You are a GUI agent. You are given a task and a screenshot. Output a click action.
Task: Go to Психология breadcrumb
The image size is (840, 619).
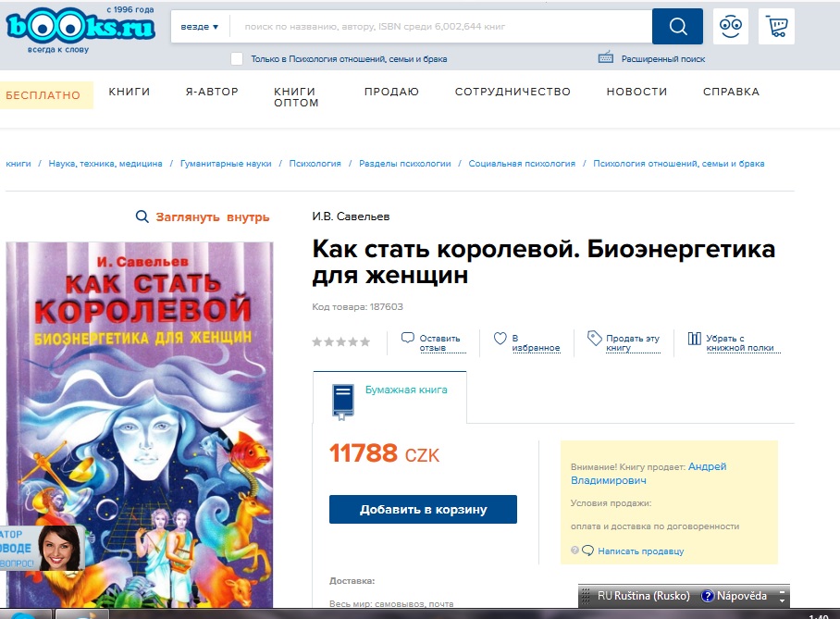tap(315, 164)
